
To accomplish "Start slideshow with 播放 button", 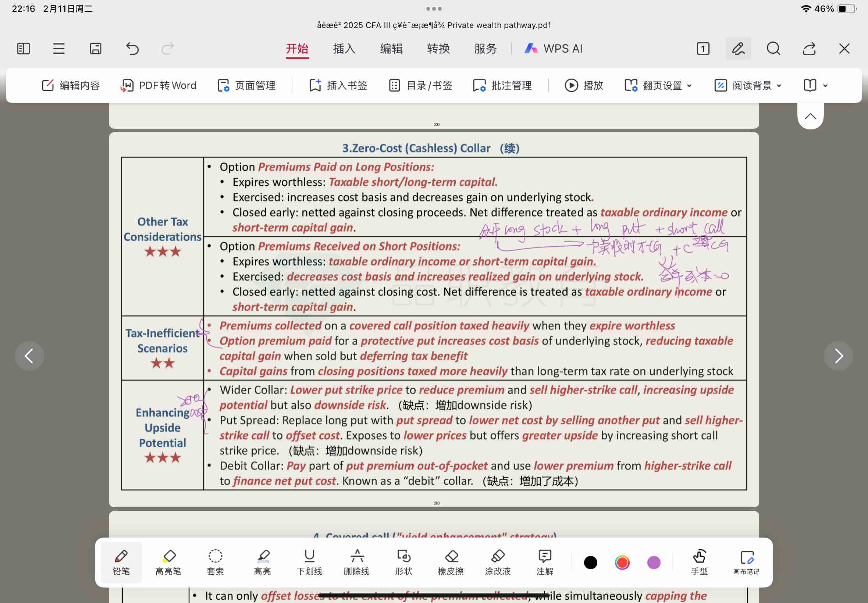I will coord(584,85).
